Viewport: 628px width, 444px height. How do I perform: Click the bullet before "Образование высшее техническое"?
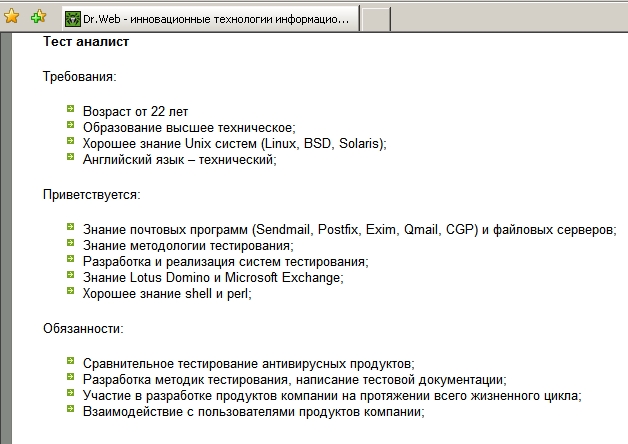point(70,126)
